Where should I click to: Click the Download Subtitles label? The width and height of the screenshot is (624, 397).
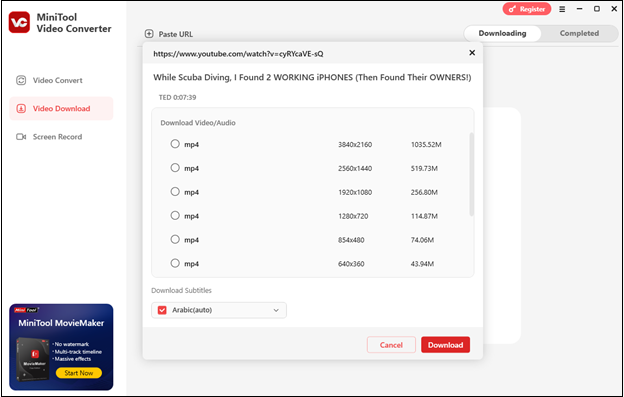point(181,291)
